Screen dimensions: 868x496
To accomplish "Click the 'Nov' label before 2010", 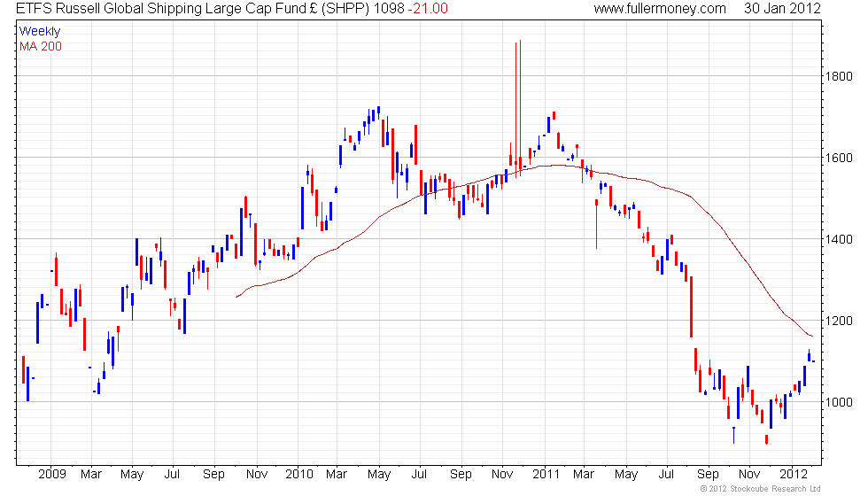I will [x=257, y=474].
